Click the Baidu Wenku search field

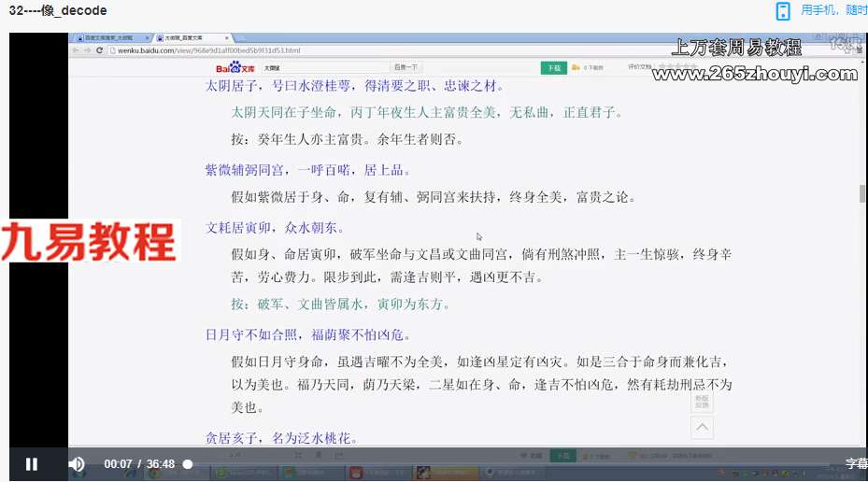click(x=325, y=67)
